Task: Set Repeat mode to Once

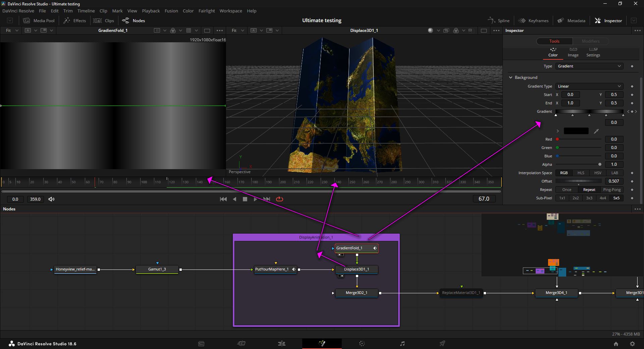Action: (567, 190)
